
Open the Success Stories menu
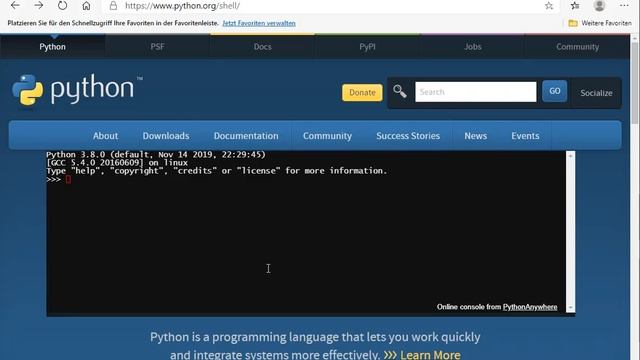(x=408, y=136)
